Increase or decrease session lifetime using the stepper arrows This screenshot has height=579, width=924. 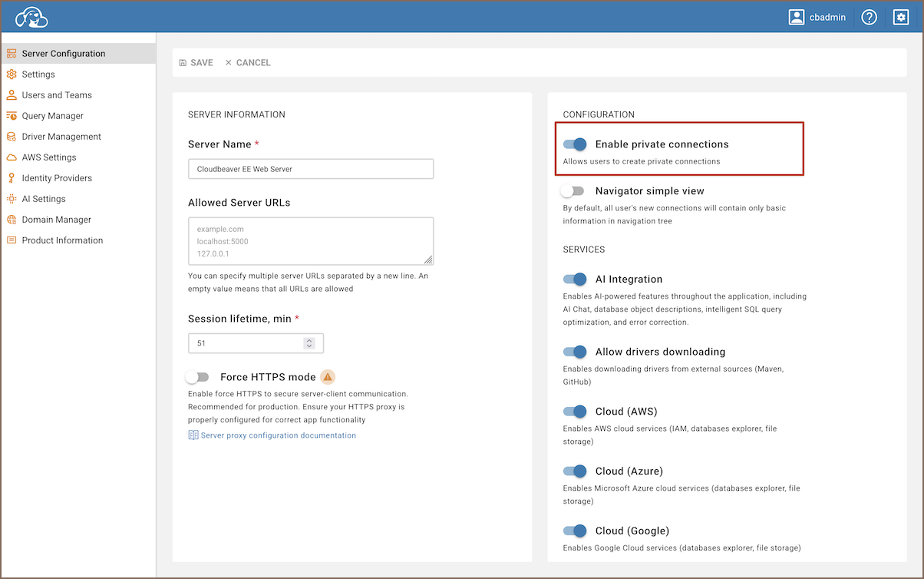(309, 343)
